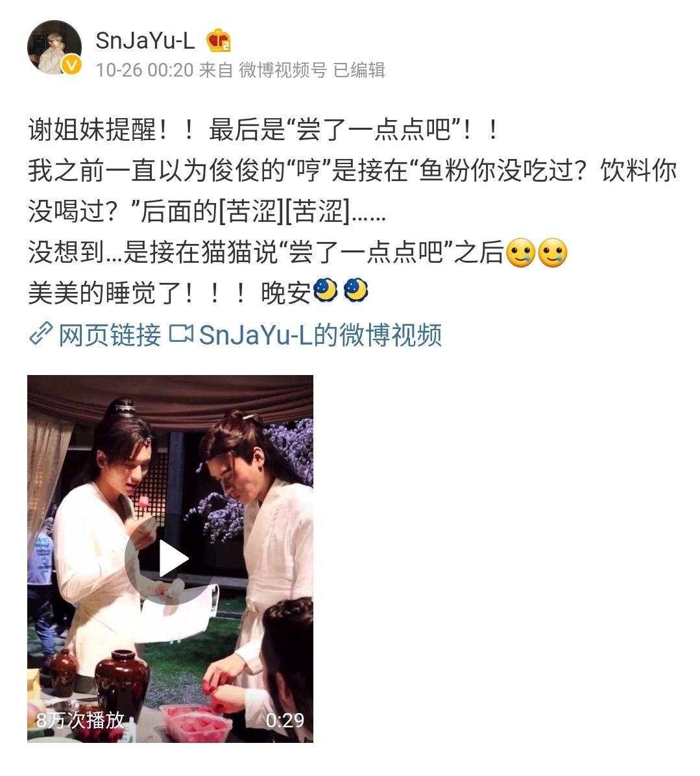Tap the first teary smile emoji

tap(520, 253)
